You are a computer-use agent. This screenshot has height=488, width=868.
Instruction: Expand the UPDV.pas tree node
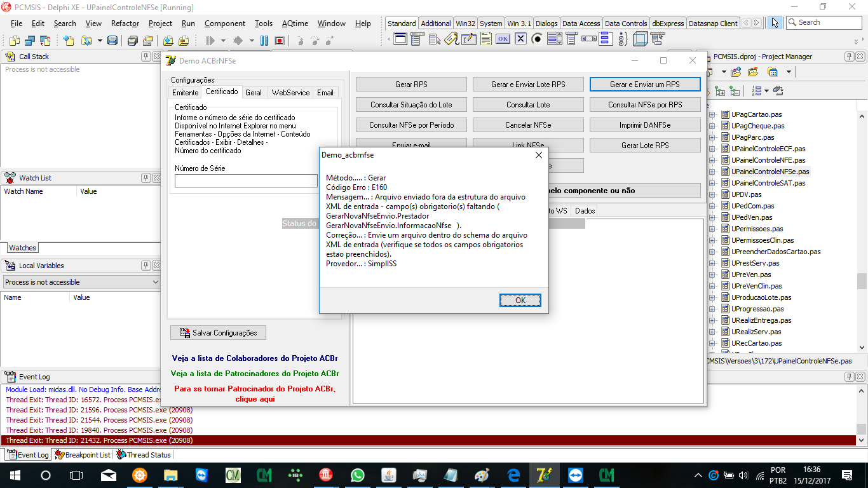click(x=712, y=194)
